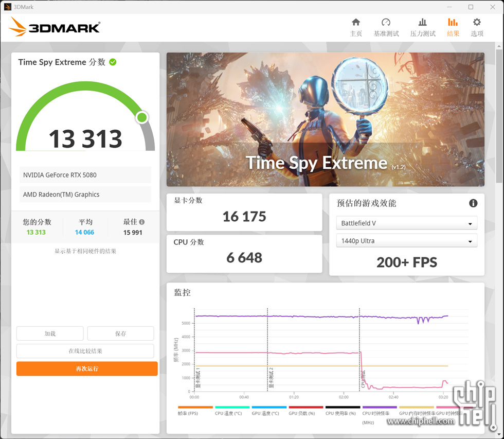Click the green validated checkmark icon

pyautogui.click(x=113, y=62)
